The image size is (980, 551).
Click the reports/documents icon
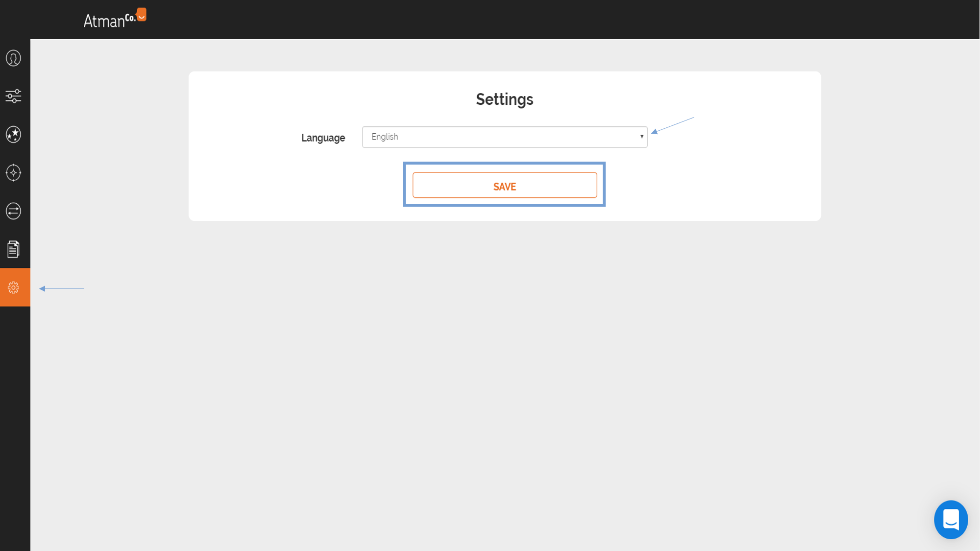click(x=13, y=249)
